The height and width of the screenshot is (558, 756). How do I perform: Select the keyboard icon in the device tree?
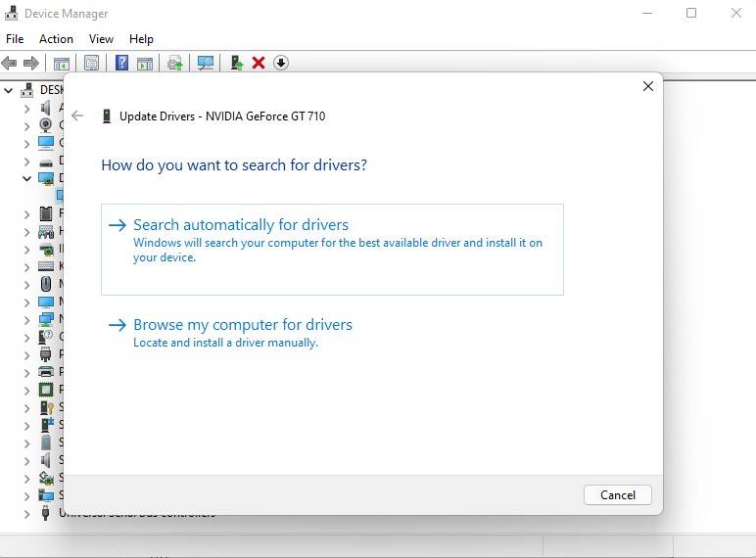pyautogui.click(x=46, y=266)
